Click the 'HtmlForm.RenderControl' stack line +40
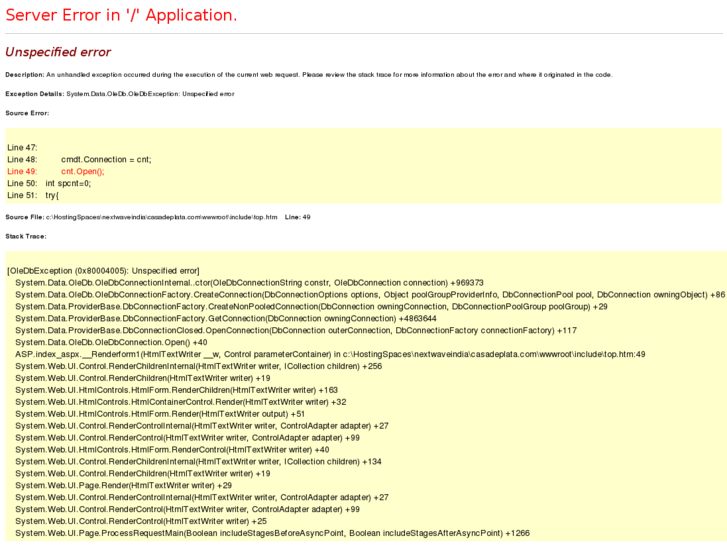Image resolution: width=727 pixels, height=545 pixels. [172, 450]
